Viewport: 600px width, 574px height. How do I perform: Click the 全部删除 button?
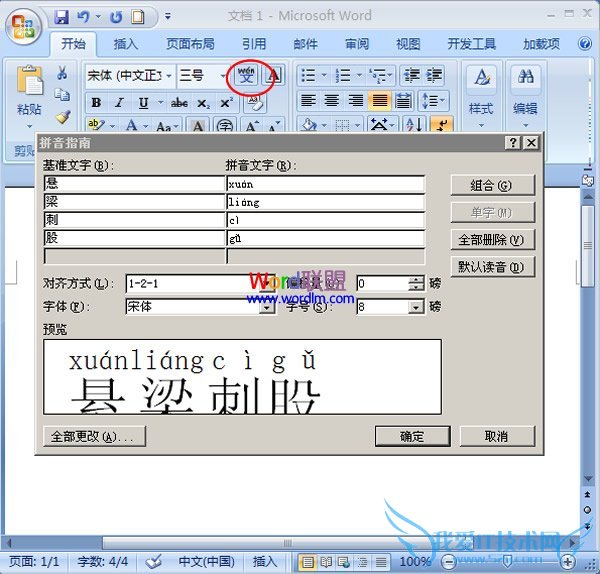pos(492,240)
